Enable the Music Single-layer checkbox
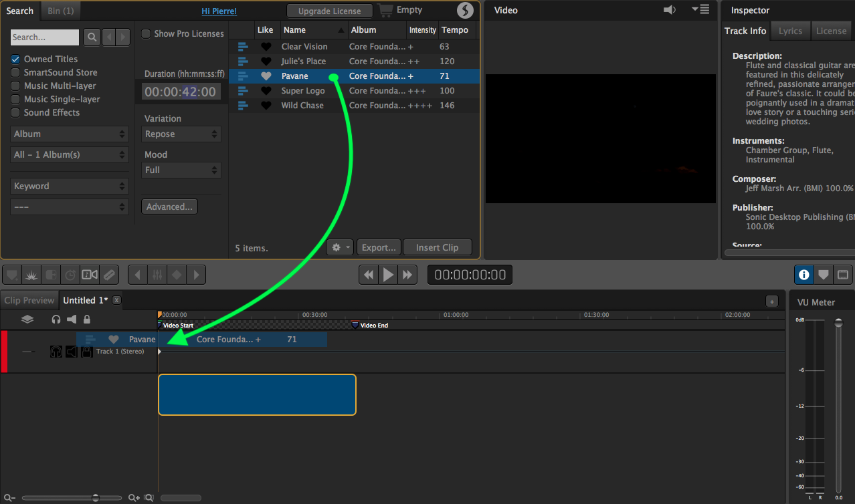This screenshot has height=504, width=855. pyautogui.click(x=15, y=99)
